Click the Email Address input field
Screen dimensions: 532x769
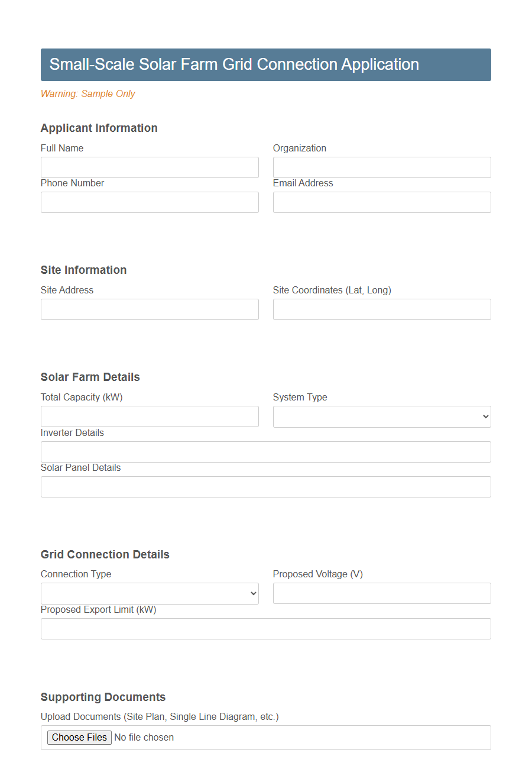tap(381, 202)
